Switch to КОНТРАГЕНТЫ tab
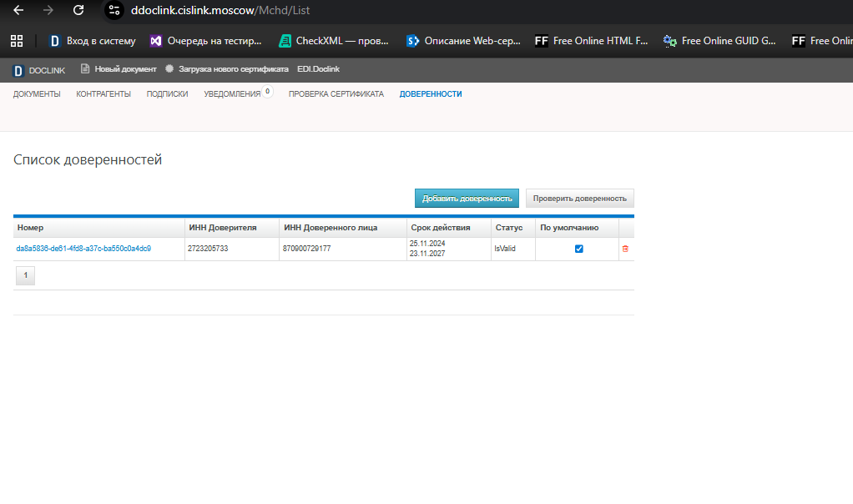This screenshot has width=853, height=504. coord(103,94)
